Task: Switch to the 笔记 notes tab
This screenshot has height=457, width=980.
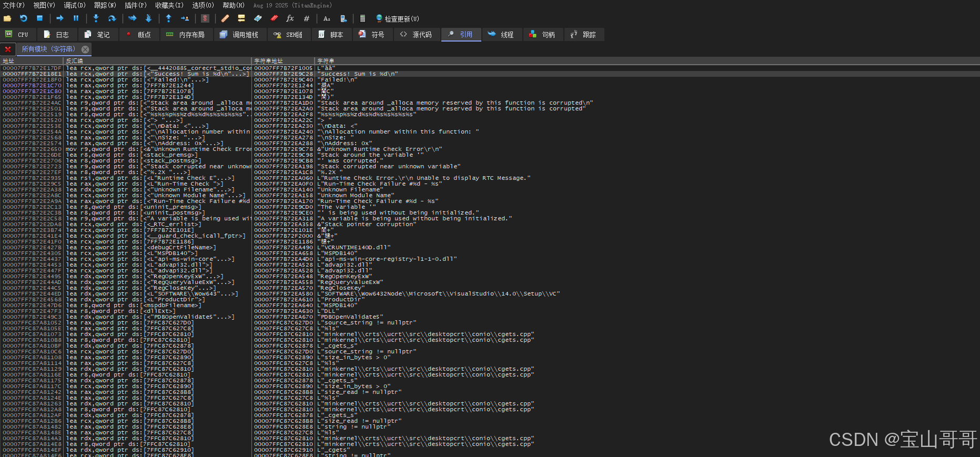Action: coord(98,35)
